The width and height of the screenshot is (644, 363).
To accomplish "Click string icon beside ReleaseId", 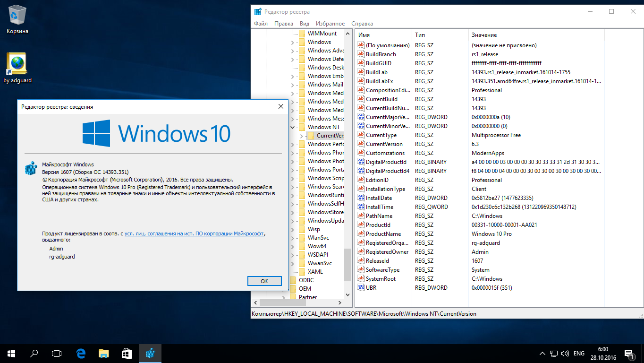I will pyautogui.click(x=362, y=261).
